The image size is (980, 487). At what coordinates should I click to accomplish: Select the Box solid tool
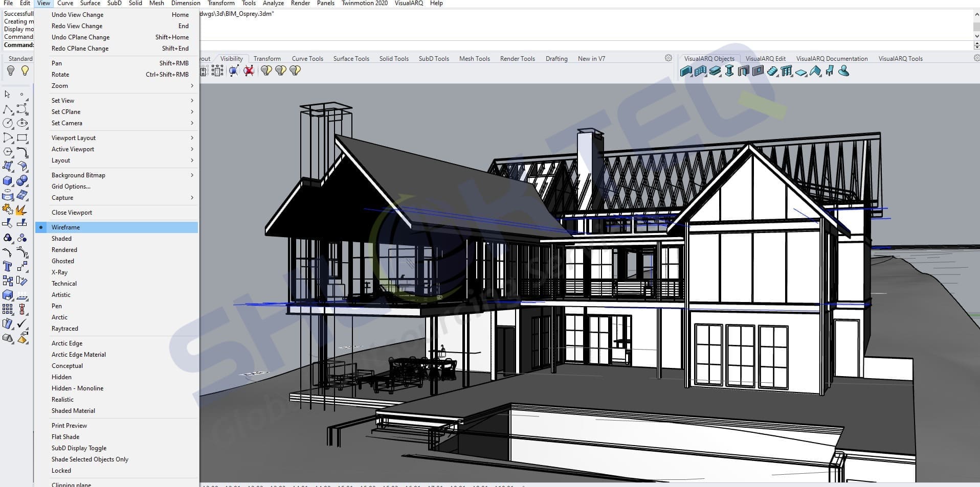point(8,181)
